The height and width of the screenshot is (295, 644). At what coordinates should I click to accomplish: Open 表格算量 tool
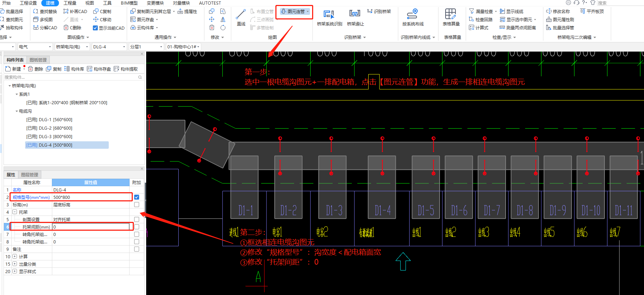tap(451, 17)
